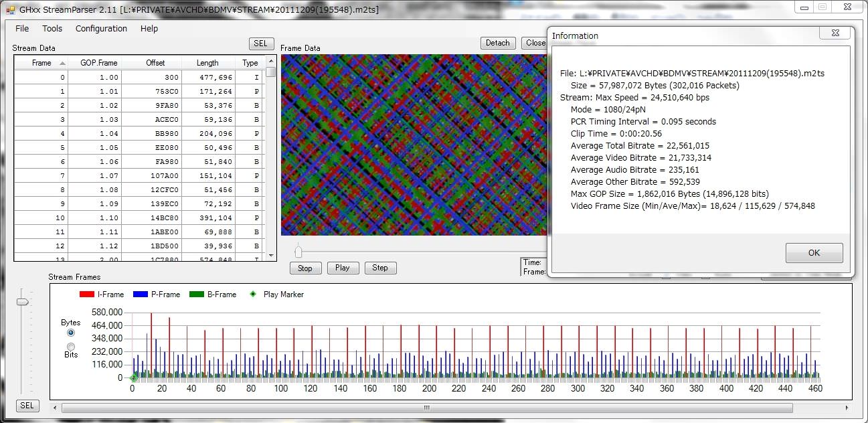Viewport: 868px width, 423px height.
Task: Click the green B-Frame legend swatch
Action: click(x=196, y=294)
